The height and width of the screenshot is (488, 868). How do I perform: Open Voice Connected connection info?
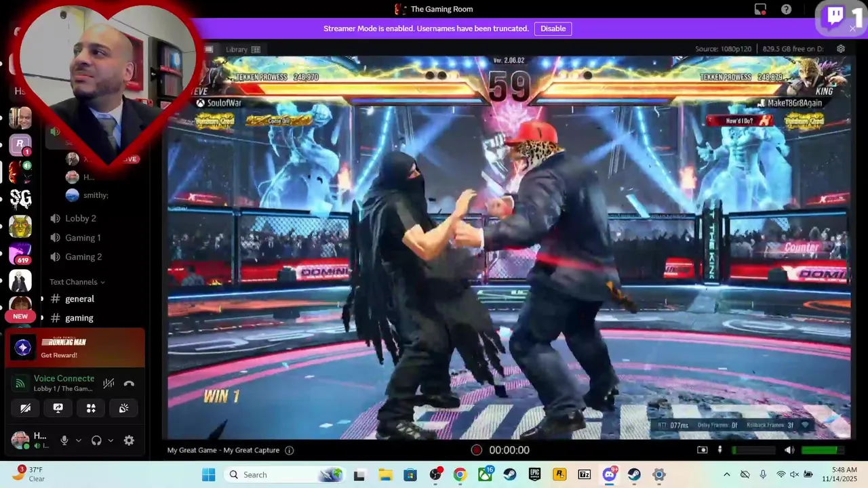(x=64, y=379)
